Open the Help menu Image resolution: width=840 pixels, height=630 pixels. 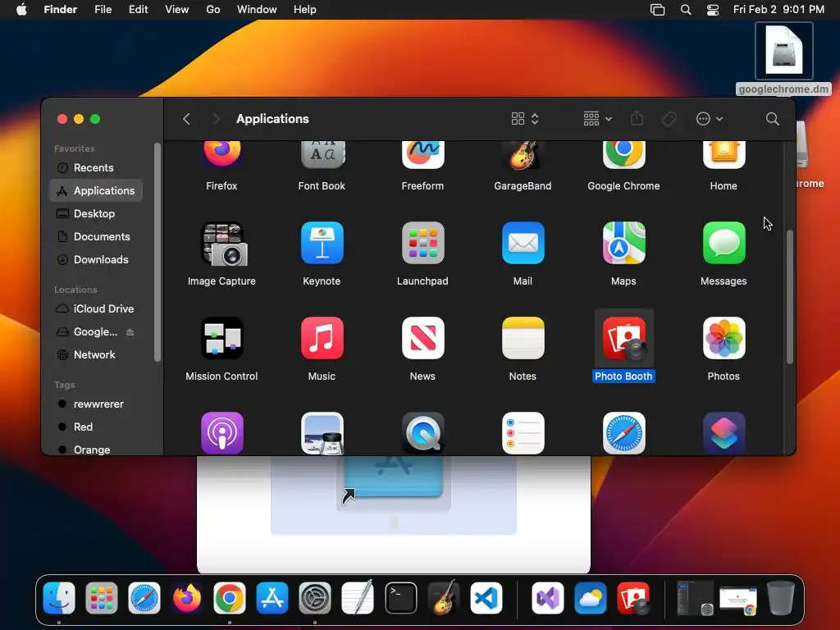305,10
